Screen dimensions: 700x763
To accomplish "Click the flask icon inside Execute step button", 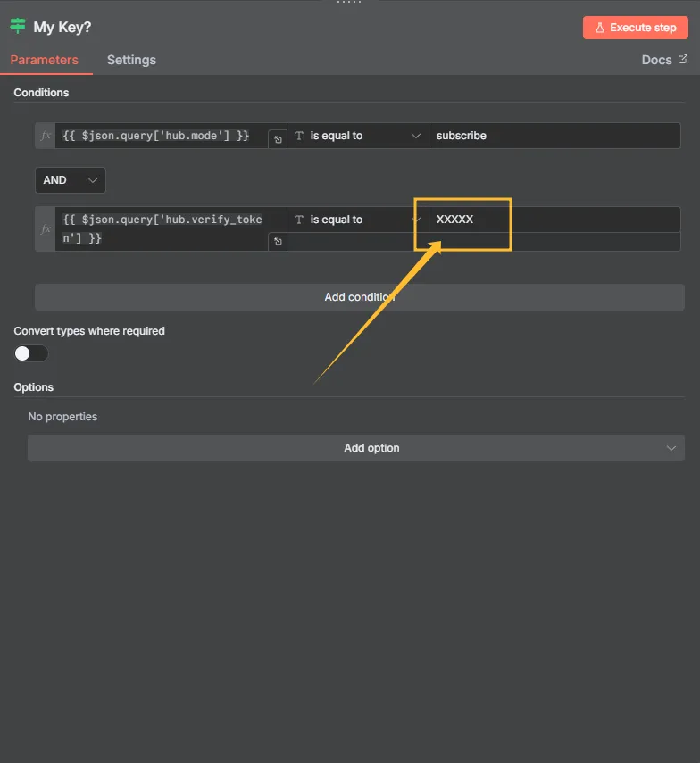I will [602, 28].
